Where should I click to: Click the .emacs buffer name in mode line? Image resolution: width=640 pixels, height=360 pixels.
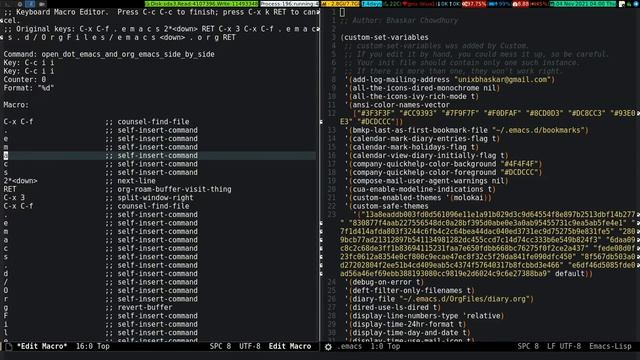pyautogui.click(x=350, y=347)
